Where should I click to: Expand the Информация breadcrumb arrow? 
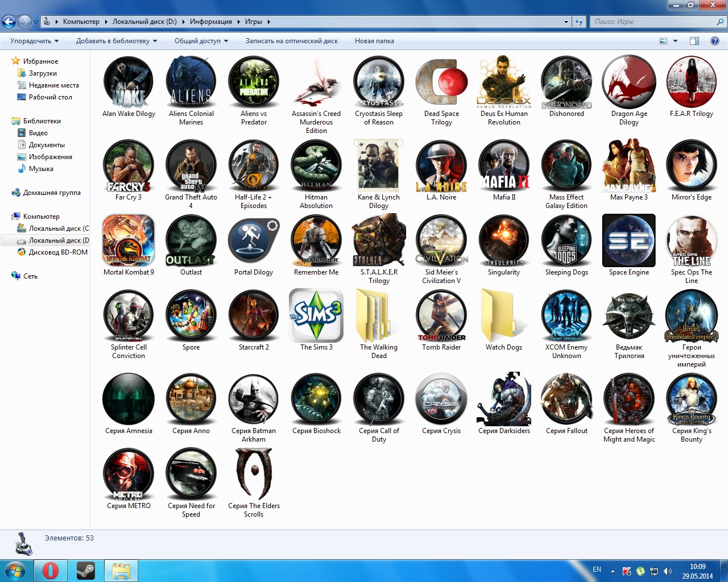(x=238, y=22)
